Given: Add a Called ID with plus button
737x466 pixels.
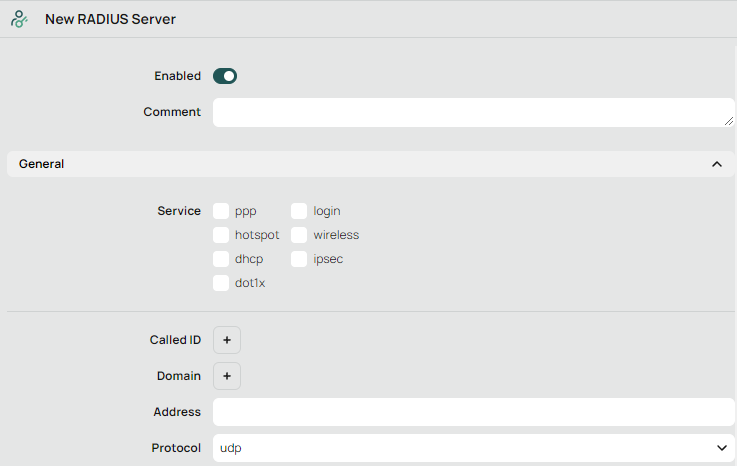Looking at the screenshot, I should click(227, 340).
